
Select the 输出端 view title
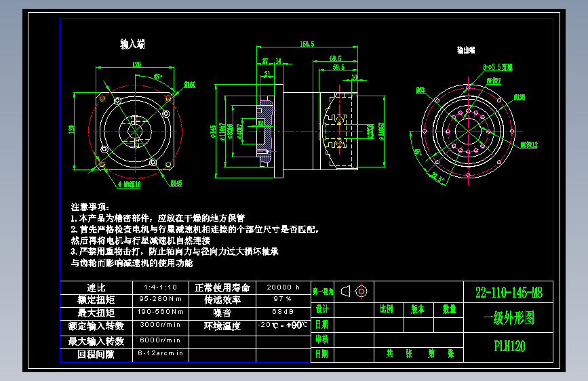click(x=466, y=50)
